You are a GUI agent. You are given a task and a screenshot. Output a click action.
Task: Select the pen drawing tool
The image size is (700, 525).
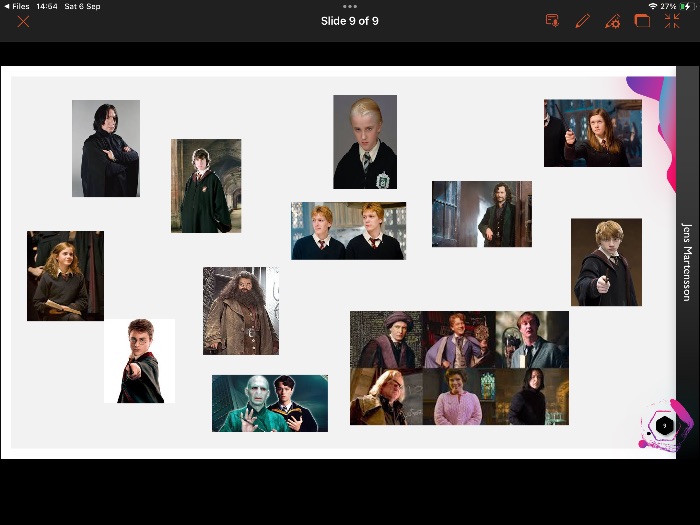point(583,21)
